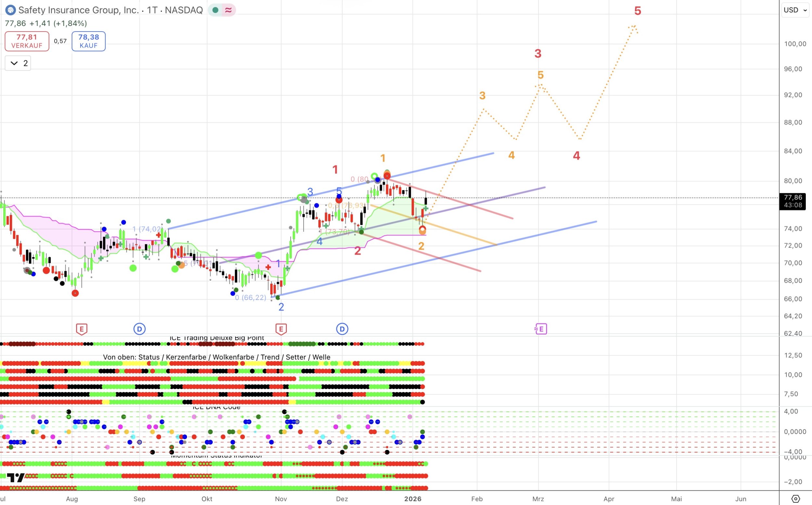The image size is (812, 505).
Task: Select the red wave label 5 at top
Action: tap(638, 11)
